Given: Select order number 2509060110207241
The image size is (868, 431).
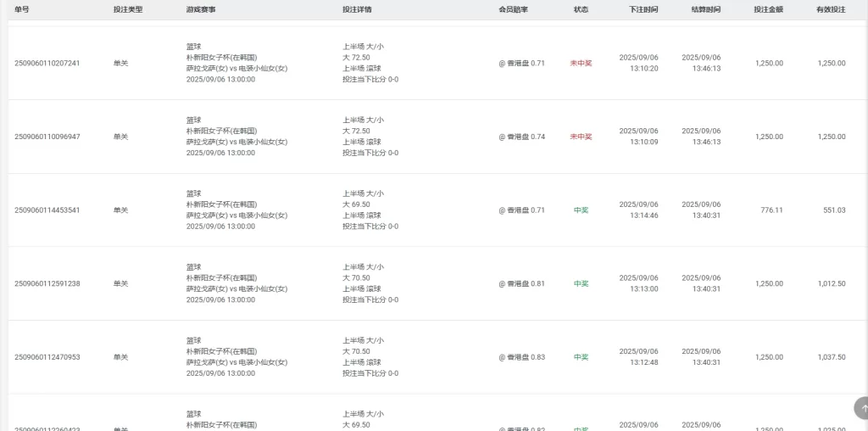Looking at the screenshot, I should coord(47,63).
